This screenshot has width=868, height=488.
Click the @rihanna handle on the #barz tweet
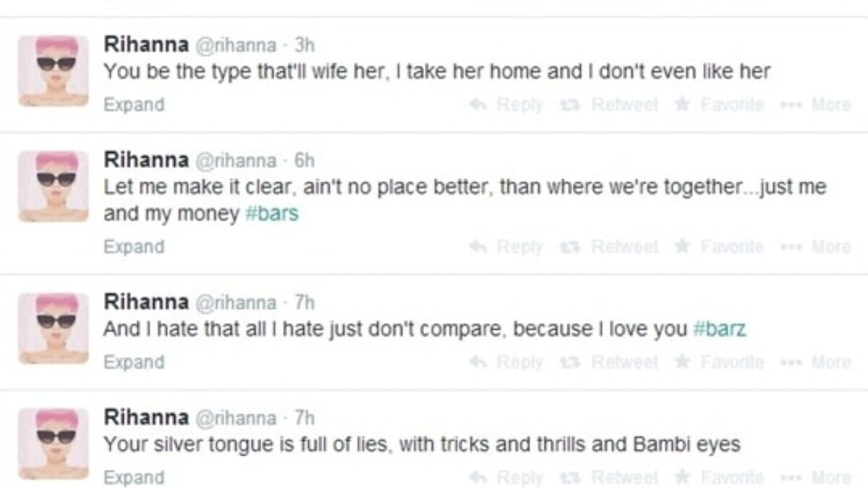click(236, 301)
